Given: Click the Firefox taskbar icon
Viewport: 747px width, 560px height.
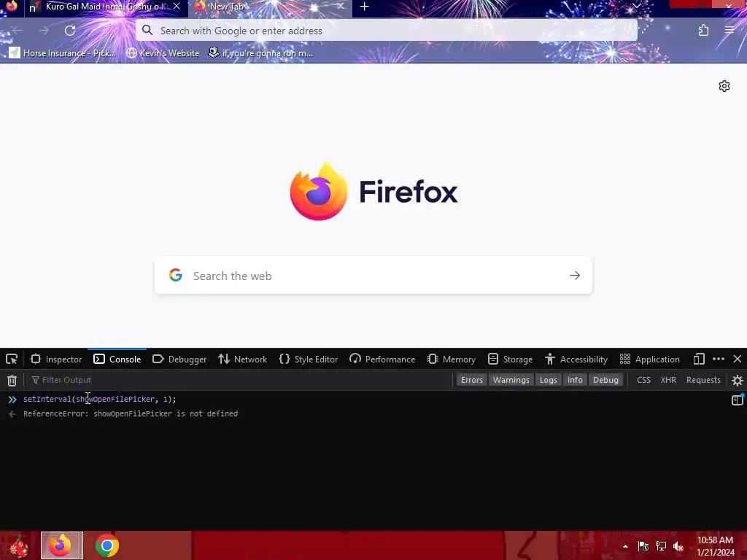Looking at the screenshot, I should coord(61,545).
